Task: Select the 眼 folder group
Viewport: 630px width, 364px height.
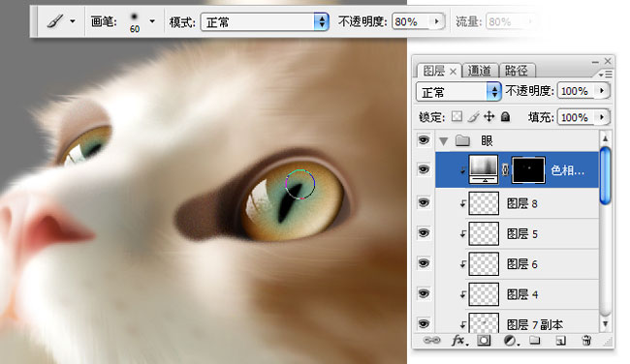Action: tap(517, 140)
